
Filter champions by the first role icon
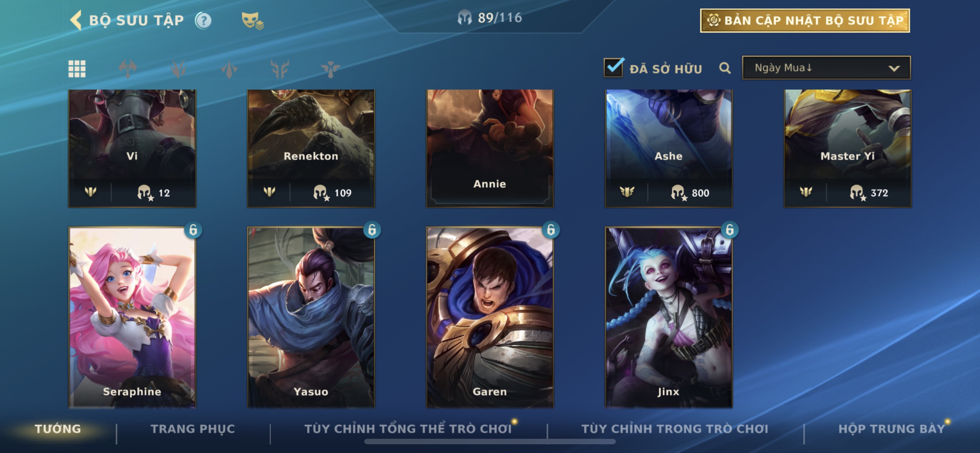128,69
